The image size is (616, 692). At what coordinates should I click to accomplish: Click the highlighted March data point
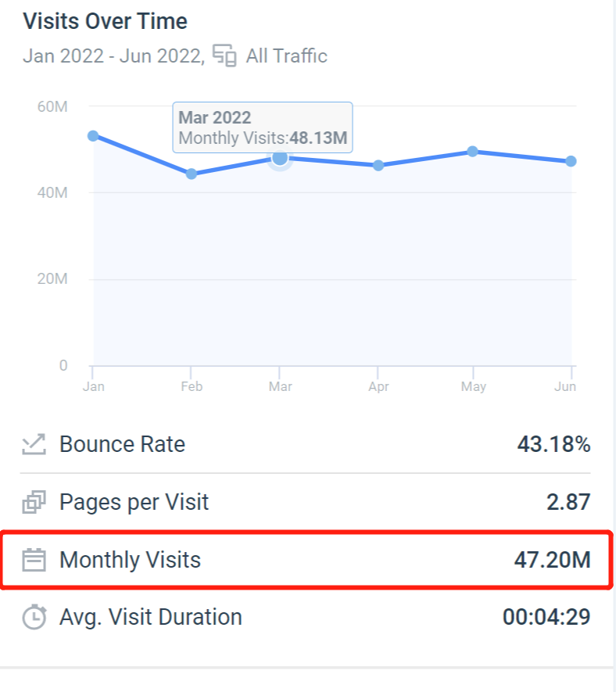click(280, 158)
